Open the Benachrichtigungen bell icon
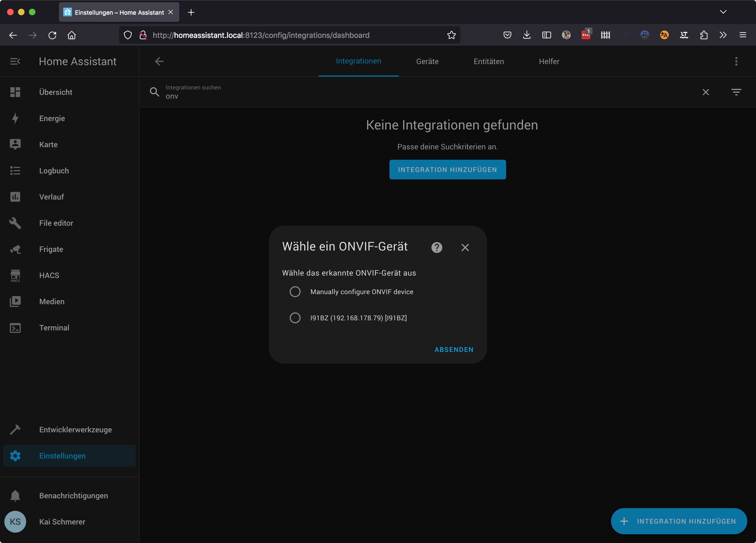Image resolution: width=756 pixels, height=543 pixels. (15, 496)
